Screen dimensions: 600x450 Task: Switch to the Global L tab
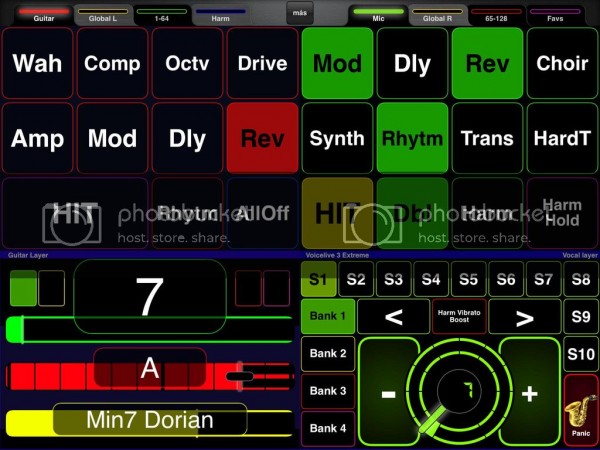[103, 15]
